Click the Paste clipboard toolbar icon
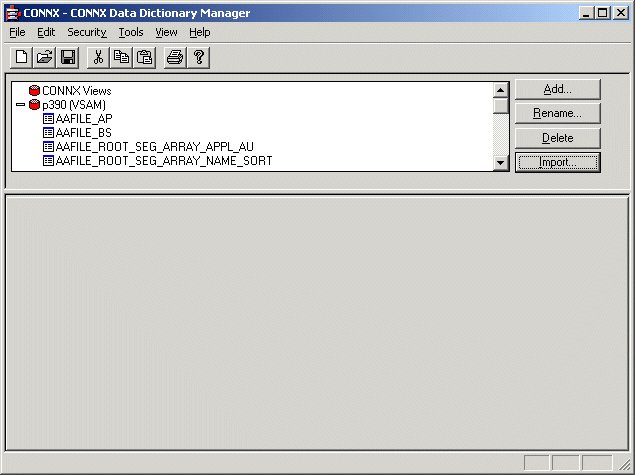This screenshot has width=636, height=475. 144,57
